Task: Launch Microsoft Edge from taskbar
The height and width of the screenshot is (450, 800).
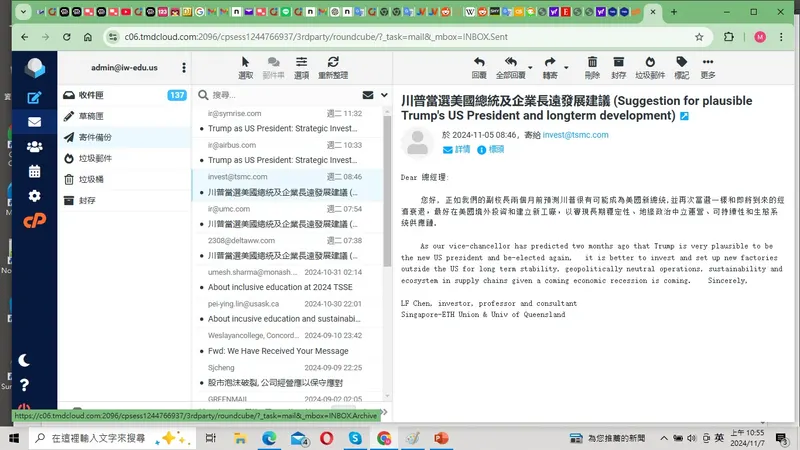Action: [269, 438]
